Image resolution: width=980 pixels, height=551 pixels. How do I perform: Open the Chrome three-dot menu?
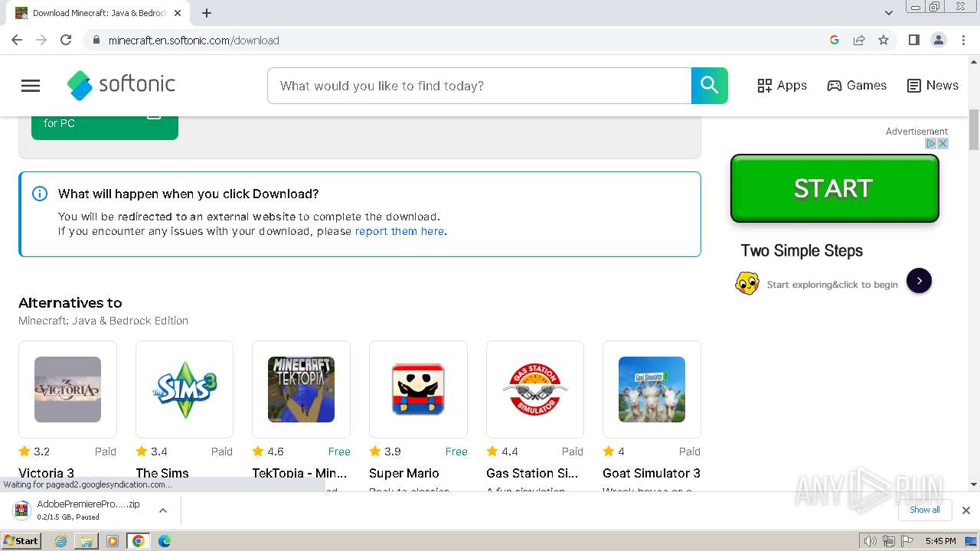pos(963,40)
